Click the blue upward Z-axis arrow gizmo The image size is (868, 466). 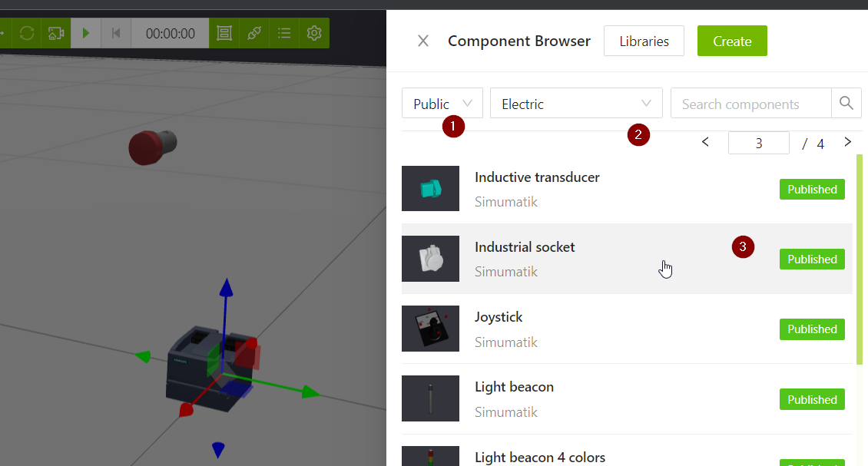click(226, 288)
